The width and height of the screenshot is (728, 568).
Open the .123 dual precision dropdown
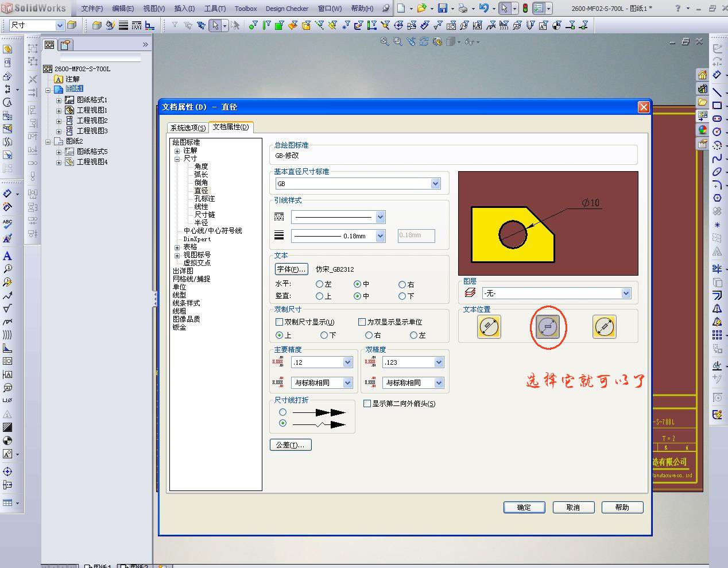pos(439,362)
